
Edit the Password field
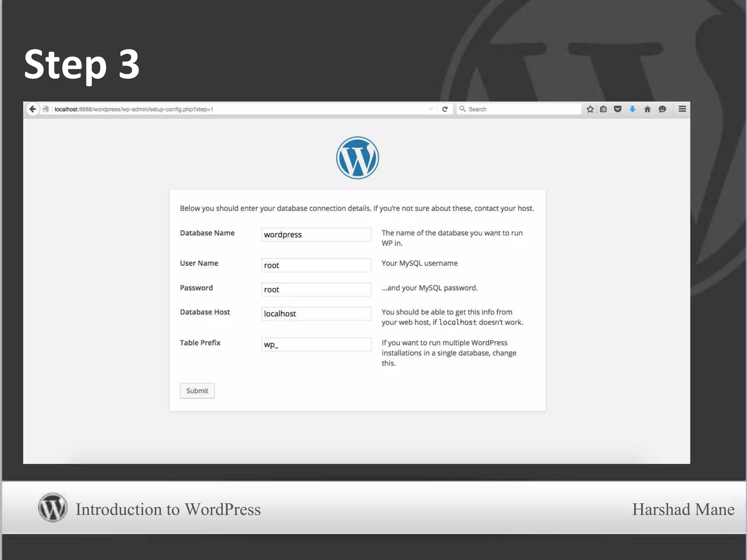pos(316,289)
